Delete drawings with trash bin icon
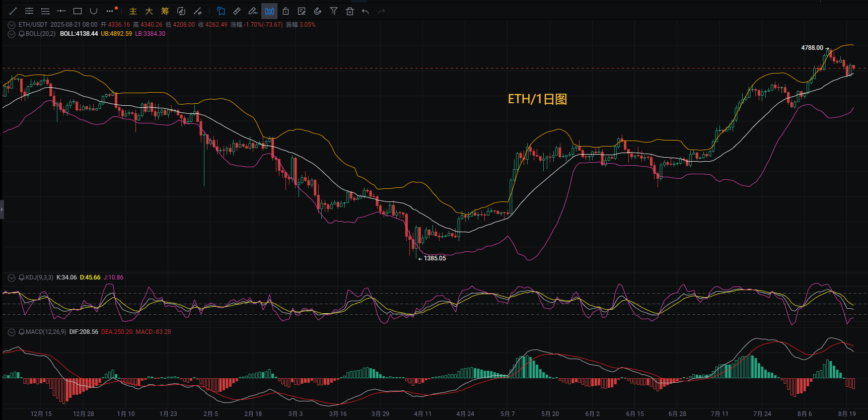This screenshot has height=420, width=868. (x=350, y=11)
